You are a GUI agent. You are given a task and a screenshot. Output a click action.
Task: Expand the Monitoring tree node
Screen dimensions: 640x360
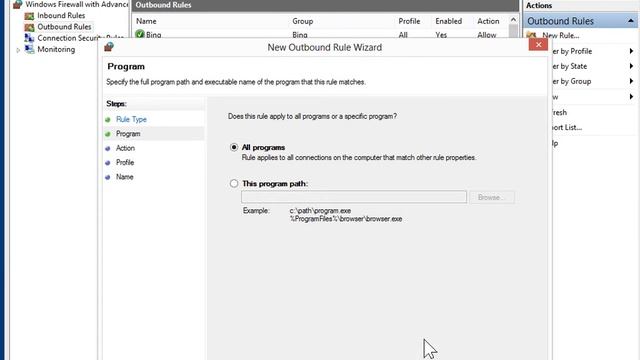[x=18, y=50]
